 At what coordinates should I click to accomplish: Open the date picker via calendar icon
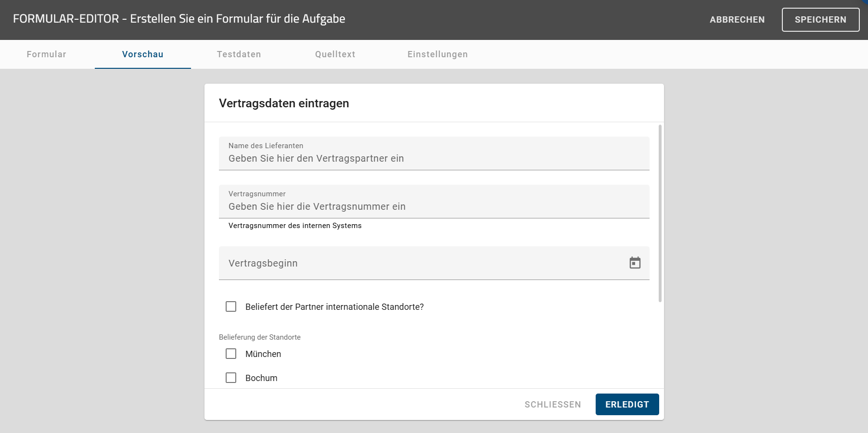[635, 263]
